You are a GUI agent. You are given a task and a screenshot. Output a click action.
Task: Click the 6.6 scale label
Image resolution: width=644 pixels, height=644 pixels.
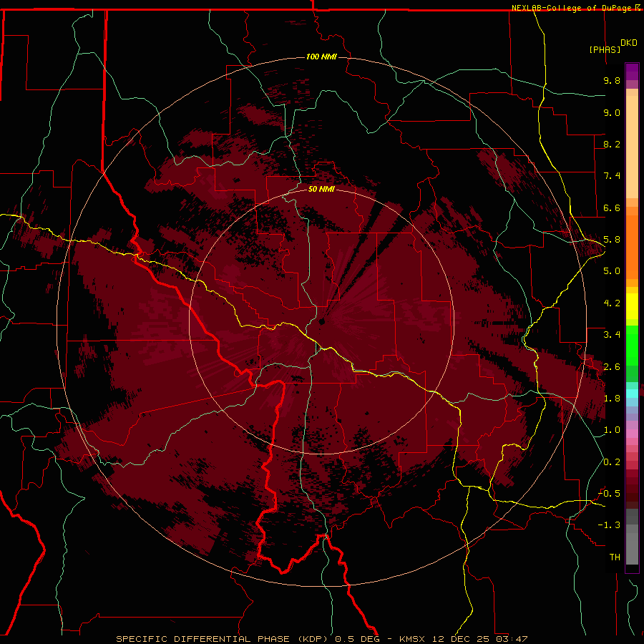(x=612, y=208)
